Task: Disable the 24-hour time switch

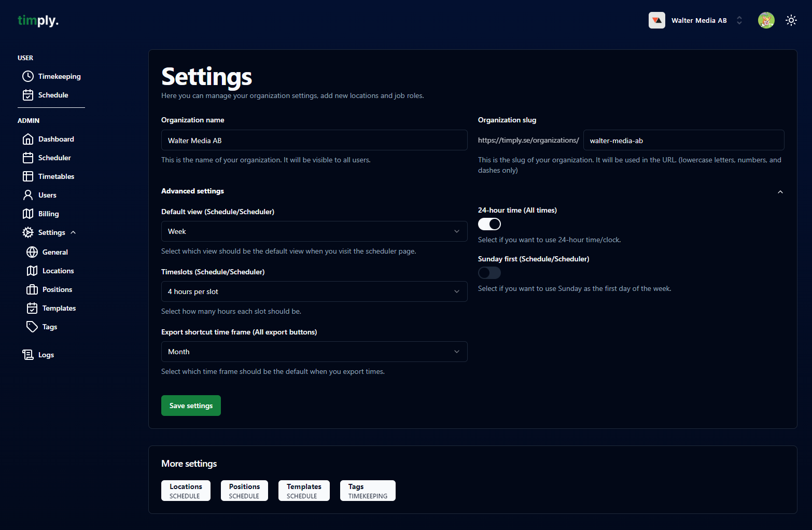Action: [489, 224]
